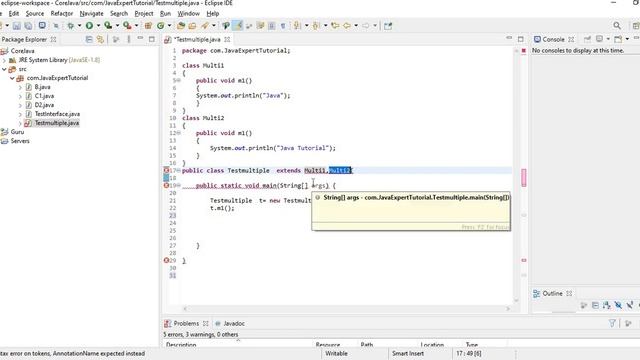Click the New Java Package icon
The image size is (640, 360).
point(149,26)
